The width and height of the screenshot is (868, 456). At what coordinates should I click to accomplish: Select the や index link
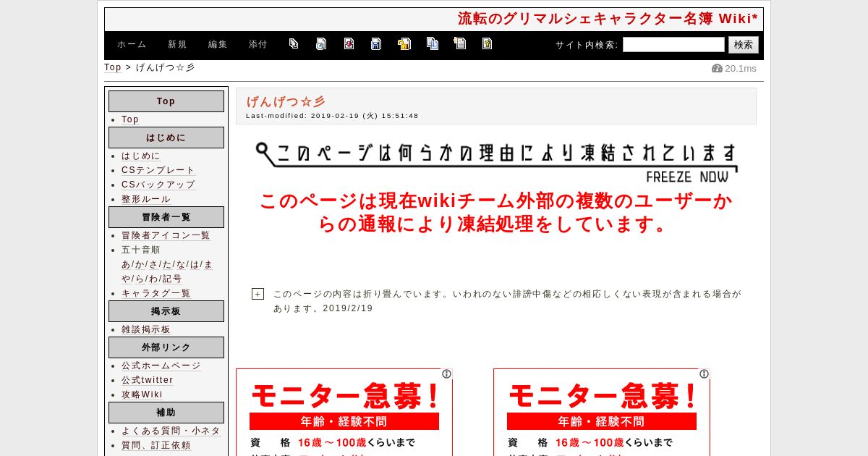[126, 279]
